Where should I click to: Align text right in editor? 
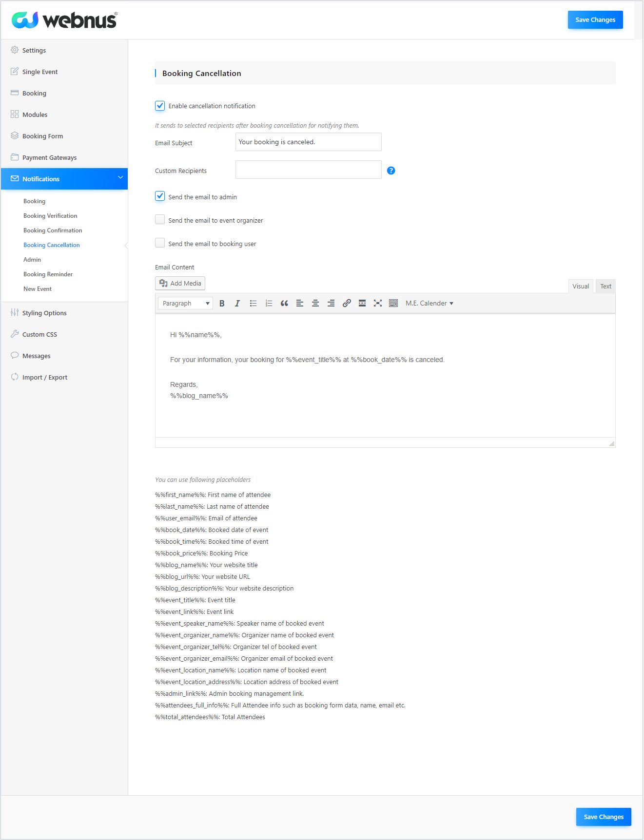(331, 303)
